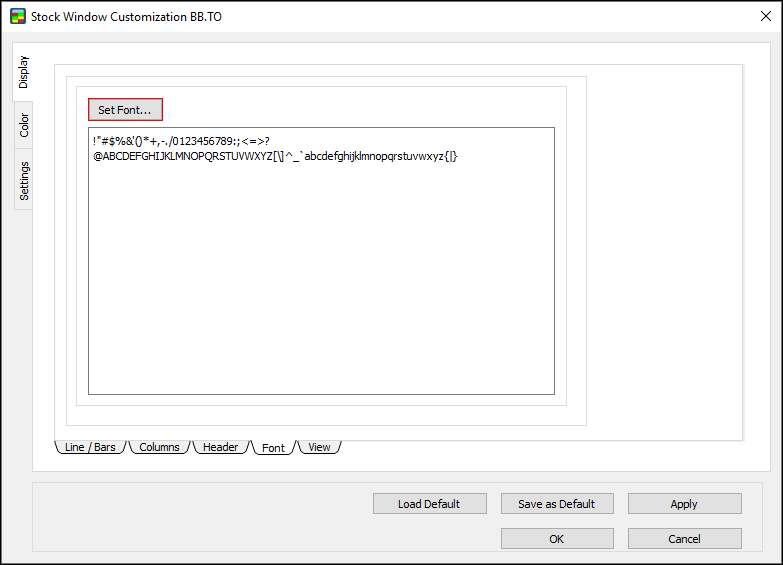Open the Color vertical tab
783x565 pixels.
tap(23, 125)
